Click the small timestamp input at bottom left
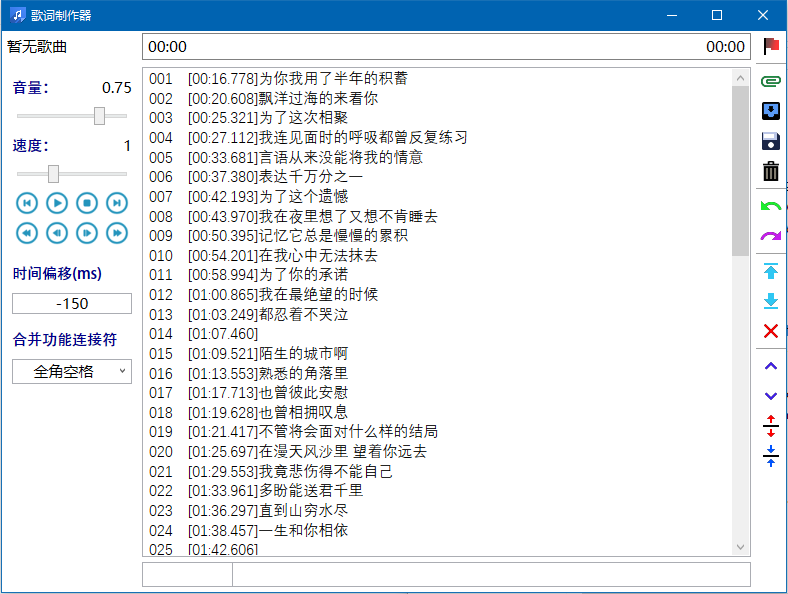The height and width of the screenshot is (594, 788). click(x=187, y=574)
